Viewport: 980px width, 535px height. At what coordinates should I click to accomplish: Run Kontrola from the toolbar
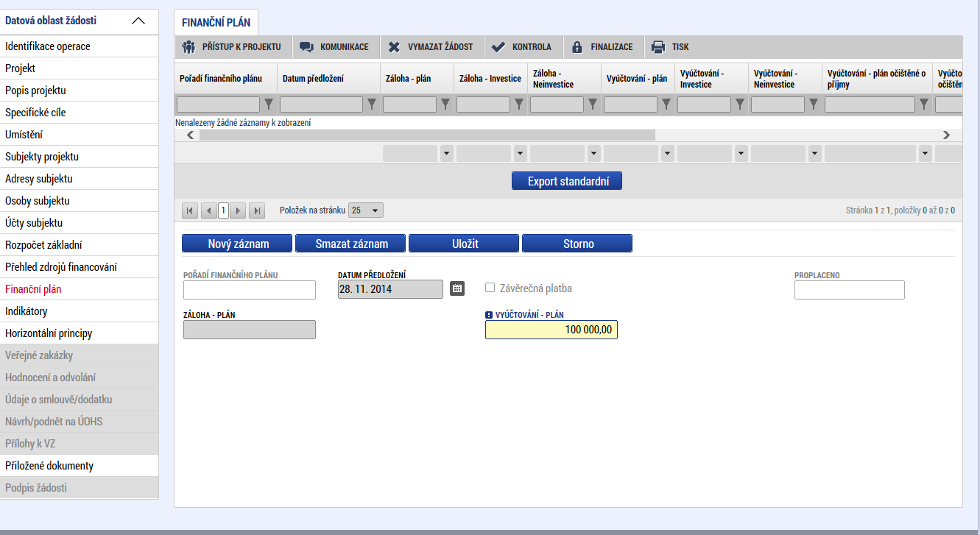(x=522, y=47)
